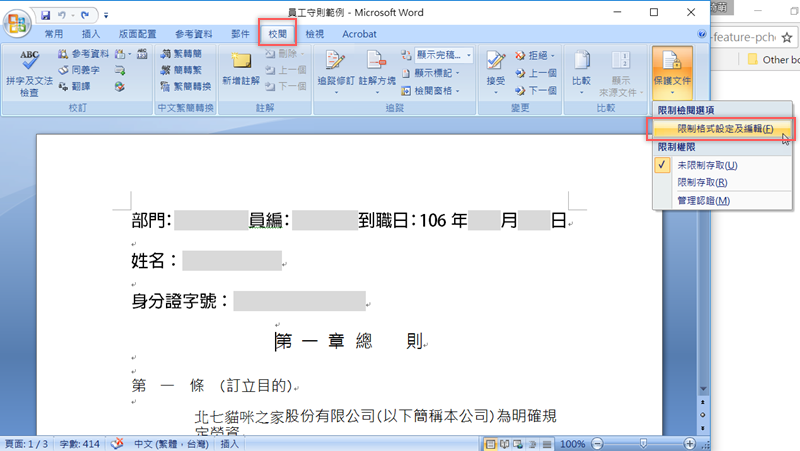800x451 pixels.
Task: Switch to 郵件 Mailings tab
Action: click(240, 34)
